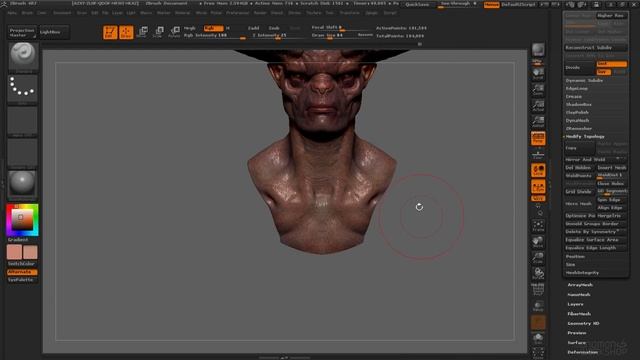Click the Frame icon on right shelf

pyautogui.click(x=538, y=226)
